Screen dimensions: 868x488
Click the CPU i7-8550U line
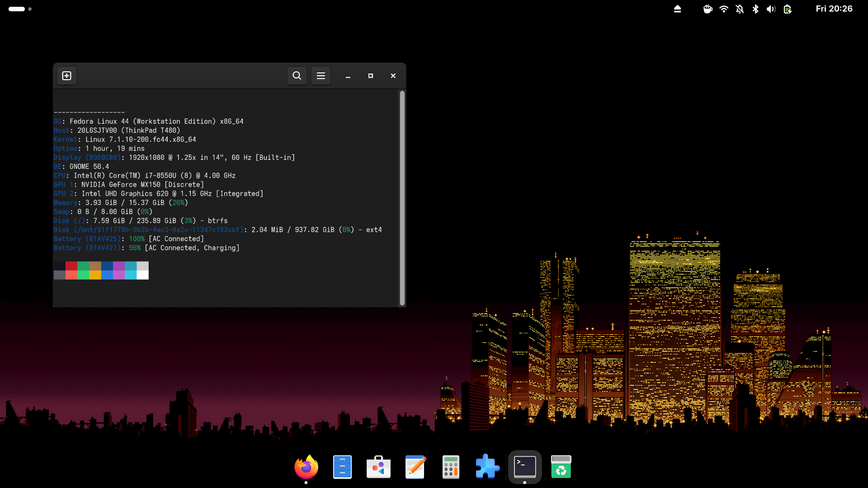coord(145,176)
